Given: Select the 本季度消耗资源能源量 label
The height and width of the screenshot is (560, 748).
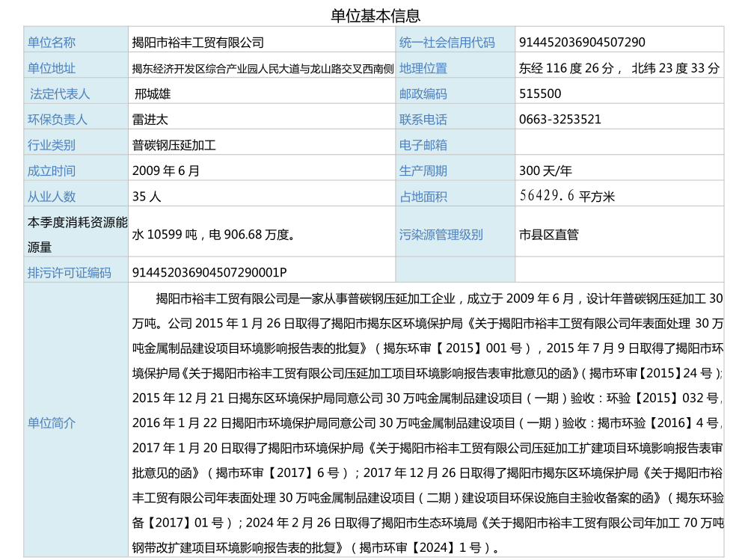Looking at the screenshot, I should tap(77, 235).
